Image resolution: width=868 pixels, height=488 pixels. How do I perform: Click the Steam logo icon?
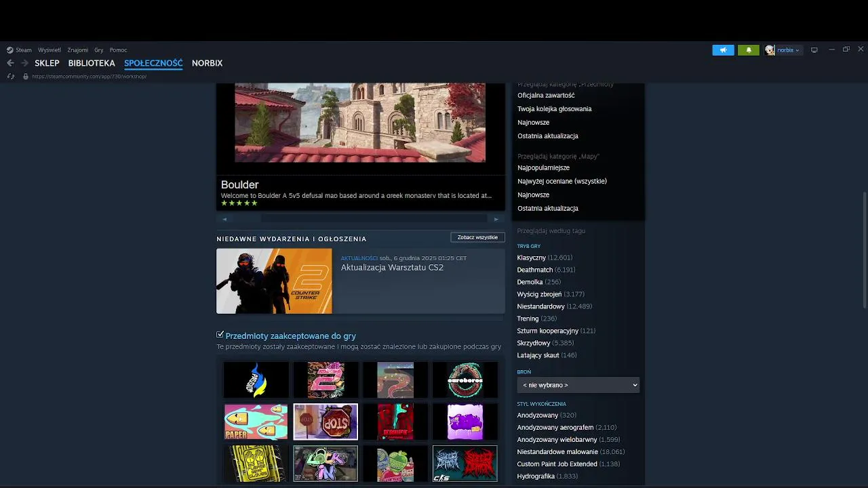click(10, 50)
